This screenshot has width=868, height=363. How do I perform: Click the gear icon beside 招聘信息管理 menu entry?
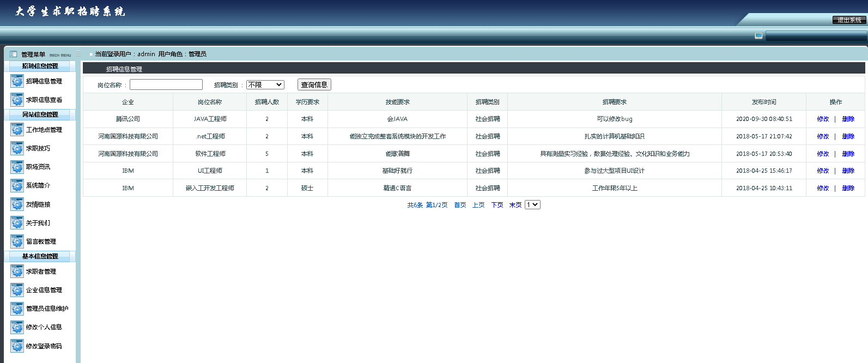pos(17,81)
